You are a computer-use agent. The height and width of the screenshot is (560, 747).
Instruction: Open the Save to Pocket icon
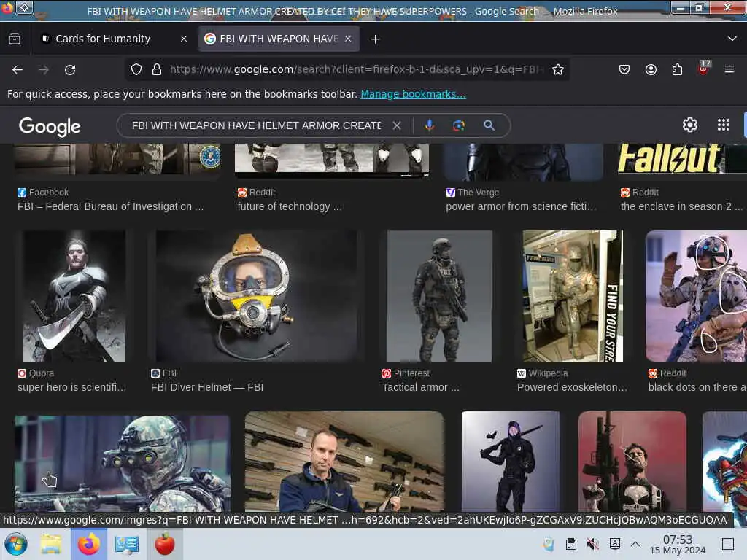click(624, 69)
